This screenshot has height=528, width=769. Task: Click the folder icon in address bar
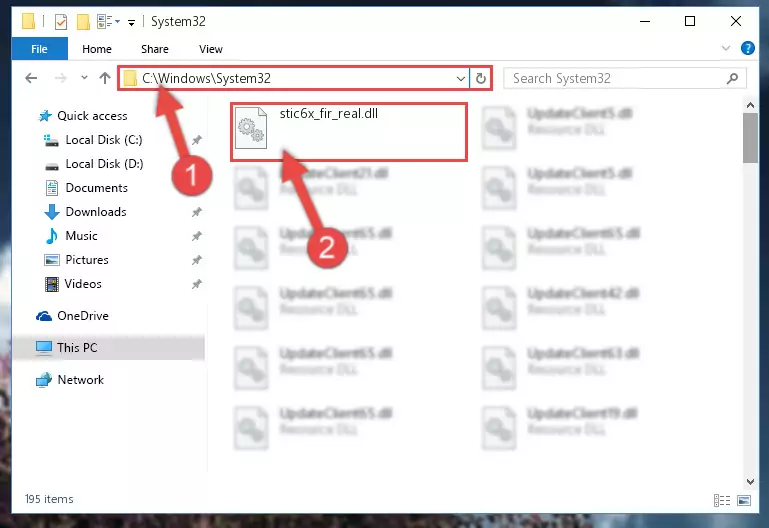pos(130,78)
